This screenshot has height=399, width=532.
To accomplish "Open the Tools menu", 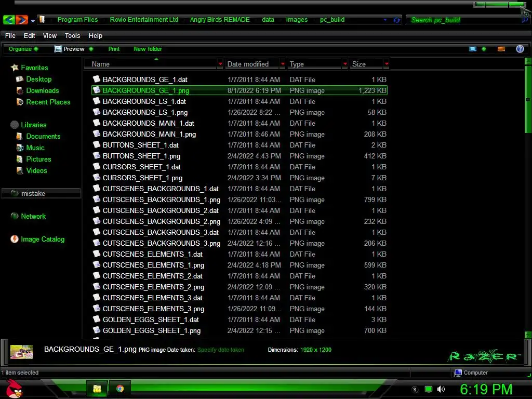I will click(72, 36).
